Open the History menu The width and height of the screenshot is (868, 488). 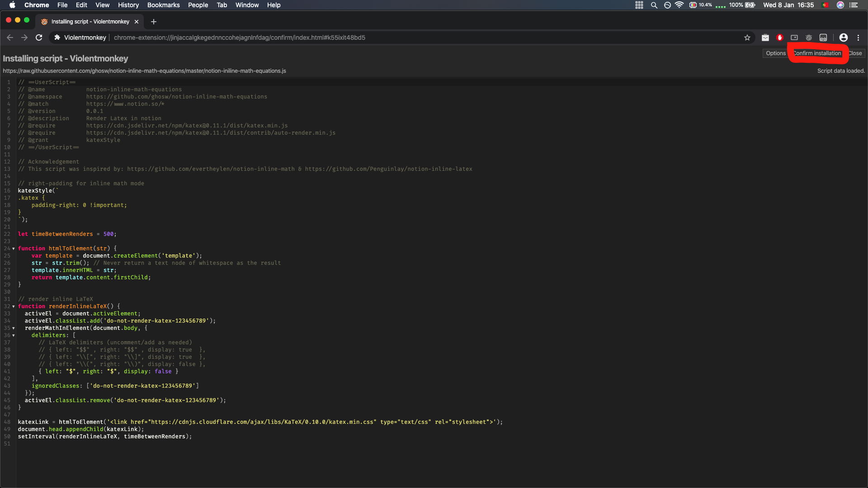(128, 5)
